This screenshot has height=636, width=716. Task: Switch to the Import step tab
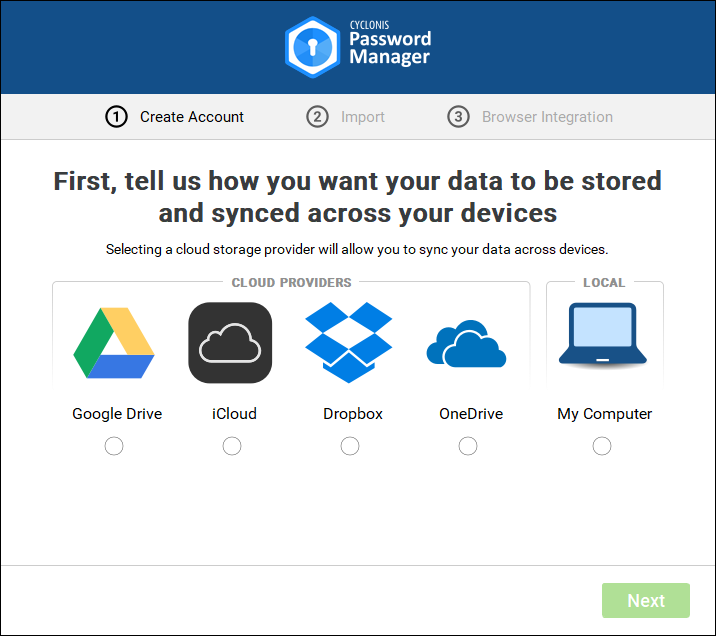[362, 117]
